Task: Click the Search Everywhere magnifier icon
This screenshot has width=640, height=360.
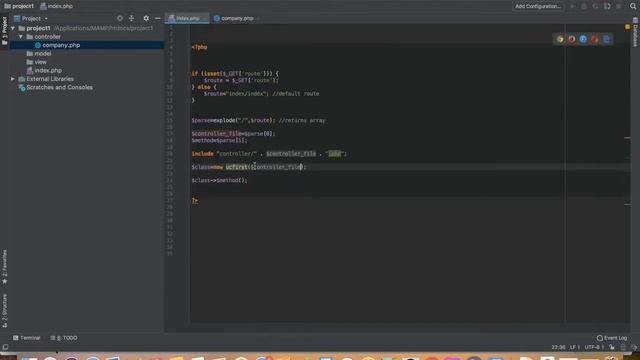Action: pyautogui.click(x=633, y=6)
